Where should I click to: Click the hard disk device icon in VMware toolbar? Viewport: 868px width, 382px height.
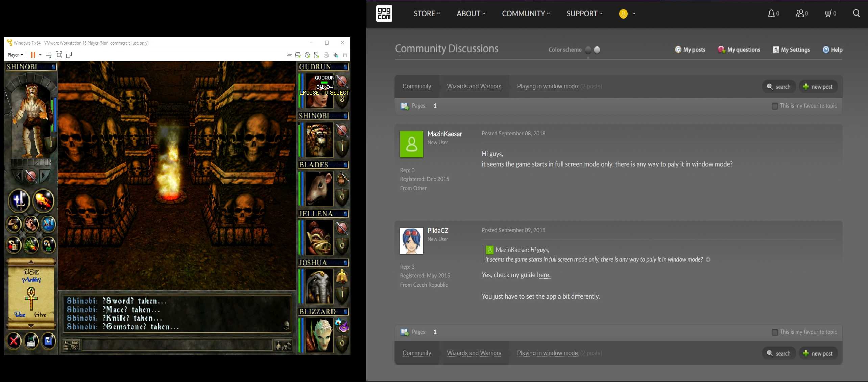tap(298, 55)
